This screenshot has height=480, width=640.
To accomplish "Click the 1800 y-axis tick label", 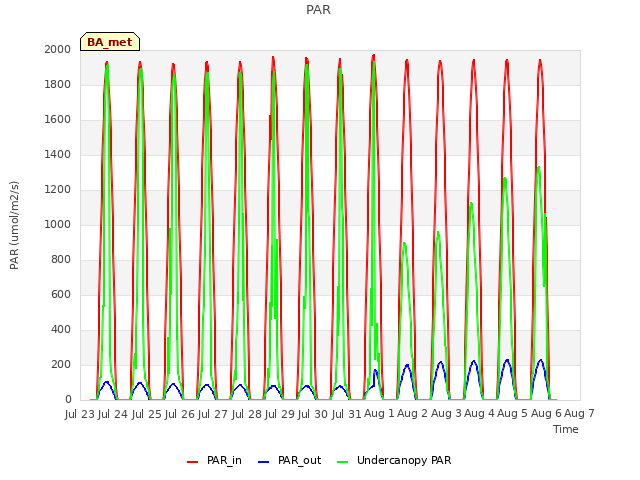I will [58, 84].
